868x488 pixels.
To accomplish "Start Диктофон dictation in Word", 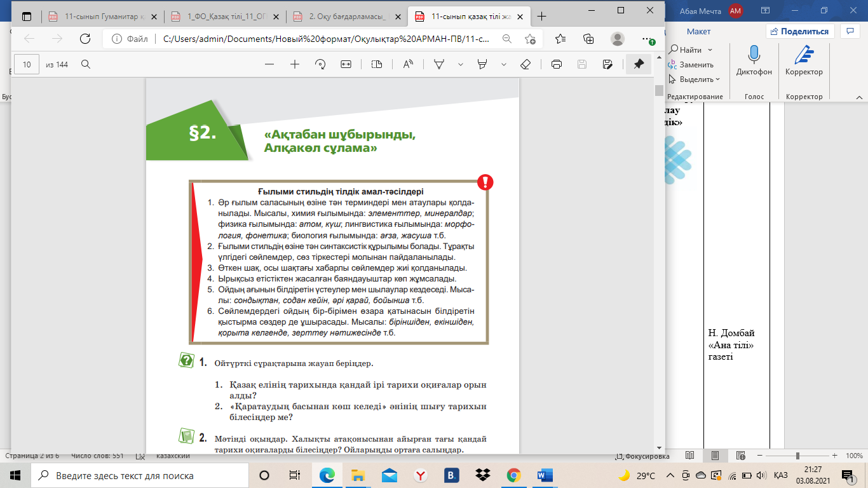I will (754, 62).
